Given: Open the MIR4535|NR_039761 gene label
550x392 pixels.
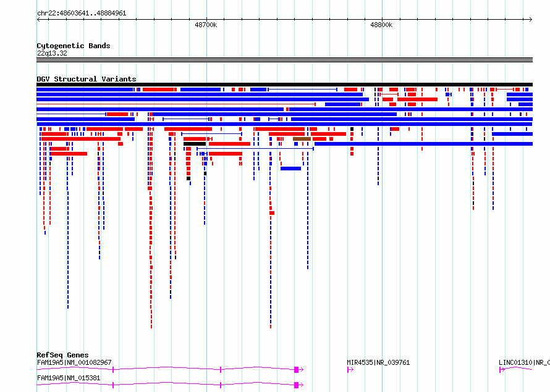Looking at the screenshot, I should point(378,362).
